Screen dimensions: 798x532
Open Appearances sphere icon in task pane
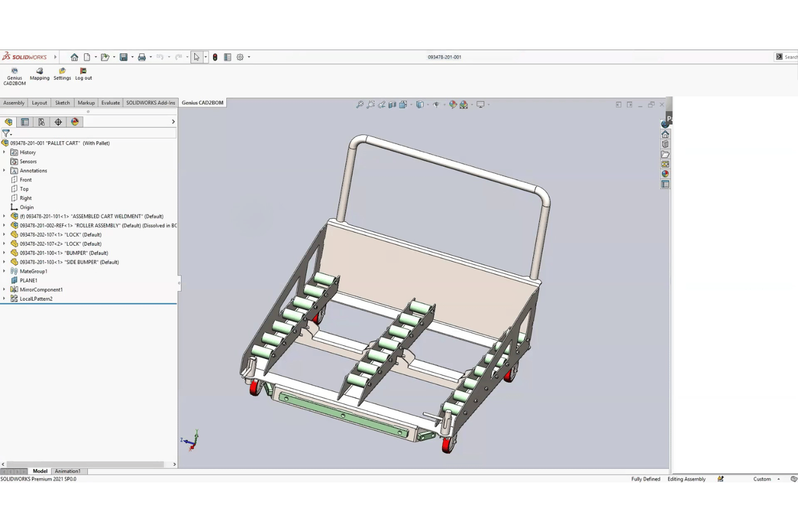point(665,174)
